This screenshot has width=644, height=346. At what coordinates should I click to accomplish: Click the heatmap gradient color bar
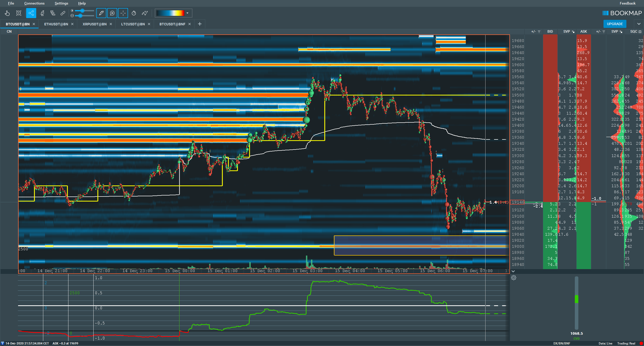point(170,13)
